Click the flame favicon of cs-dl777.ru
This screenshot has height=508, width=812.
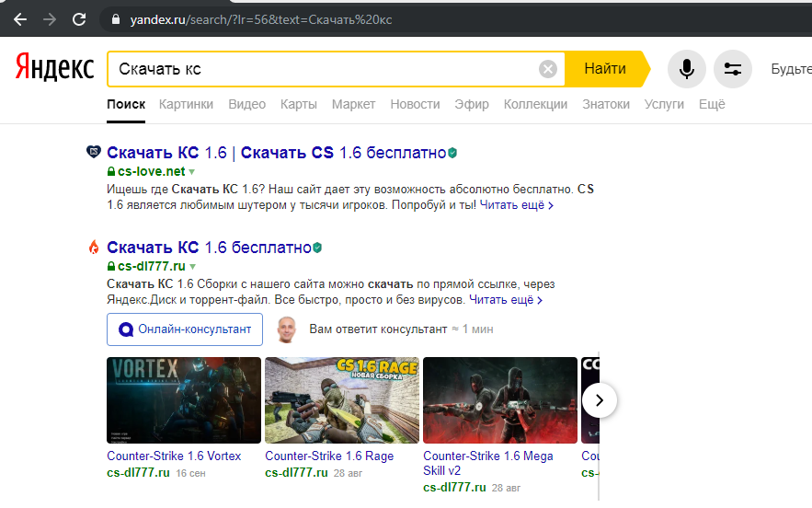94,247
